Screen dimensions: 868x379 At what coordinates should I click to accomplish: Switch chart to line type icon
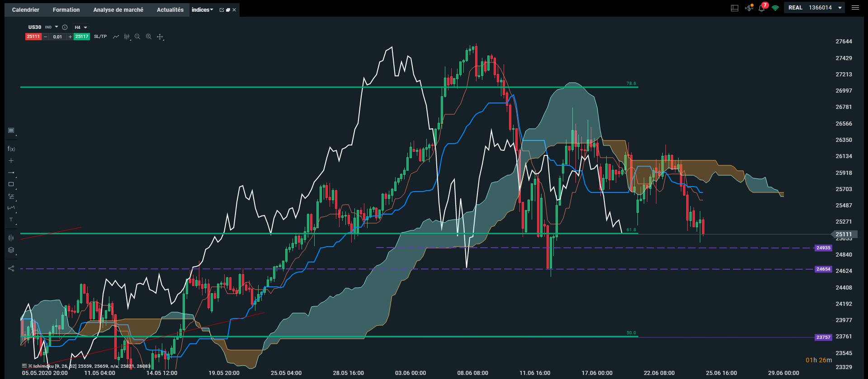(116, 37)
